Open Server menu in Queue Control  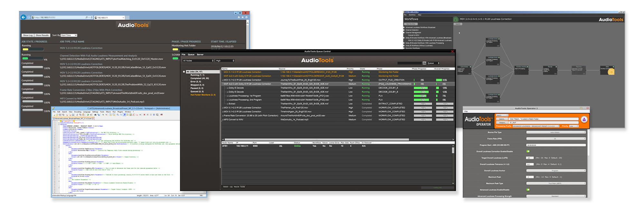(200, 55)
